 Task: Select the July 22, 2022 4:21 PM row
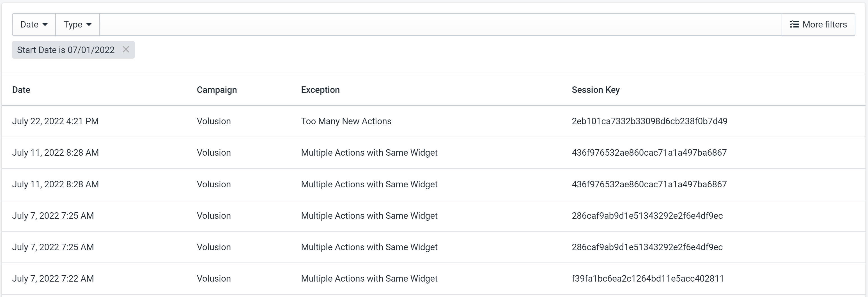pyautogui.click(x=434, y=121)
